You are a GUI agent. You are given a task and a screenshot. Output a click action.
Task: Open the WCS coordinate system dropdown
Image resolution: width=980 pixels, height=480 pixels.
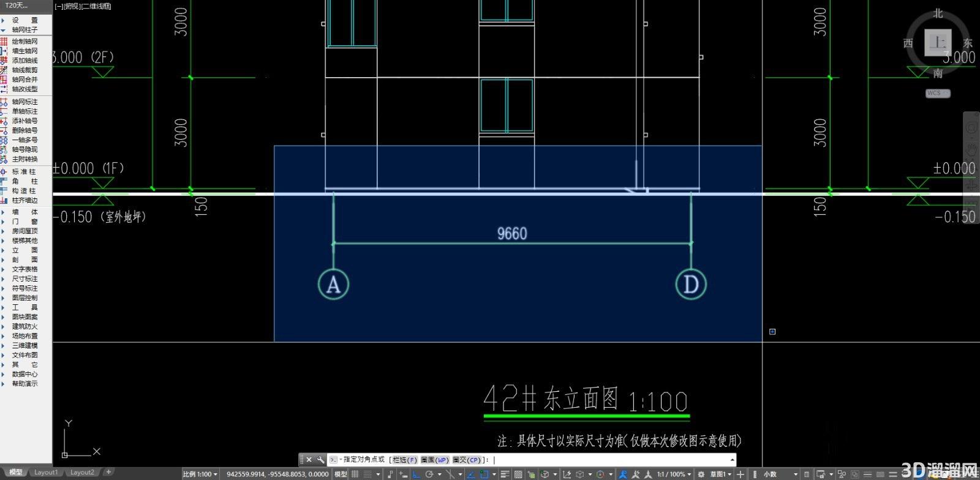[938, 93]
